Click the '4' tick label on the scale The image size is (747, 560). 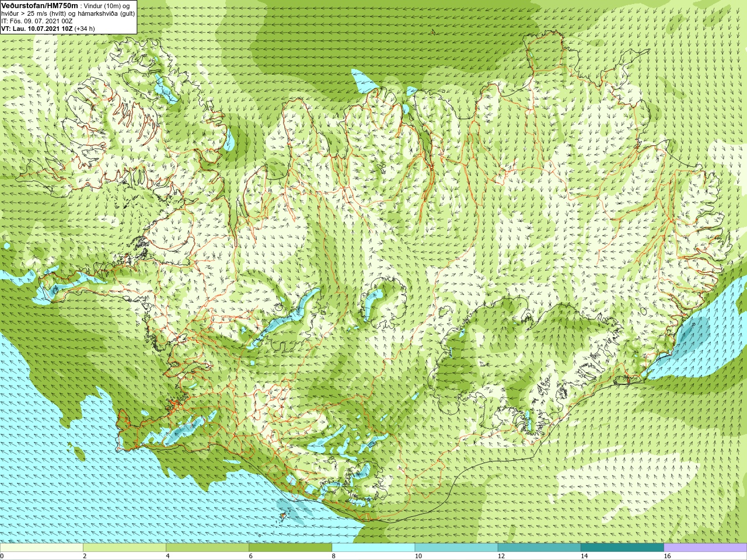pos(167,556)
